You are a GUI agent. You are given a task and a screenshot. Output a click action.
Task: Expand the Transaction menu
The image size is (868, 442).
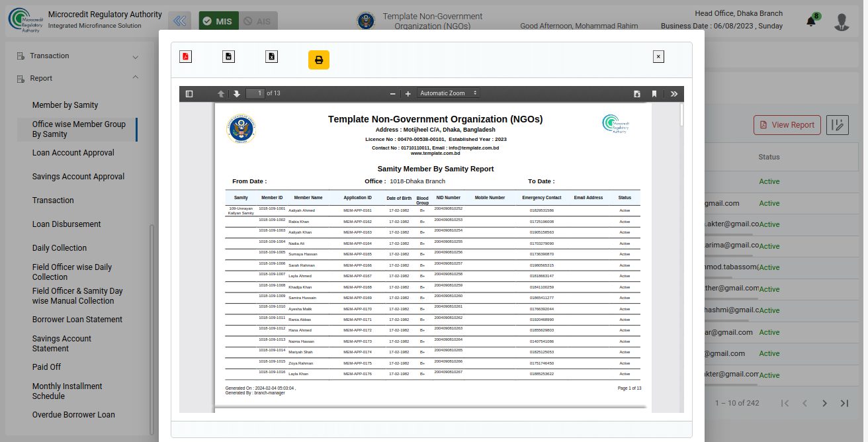pyautogui.click(x=78, y=56)
